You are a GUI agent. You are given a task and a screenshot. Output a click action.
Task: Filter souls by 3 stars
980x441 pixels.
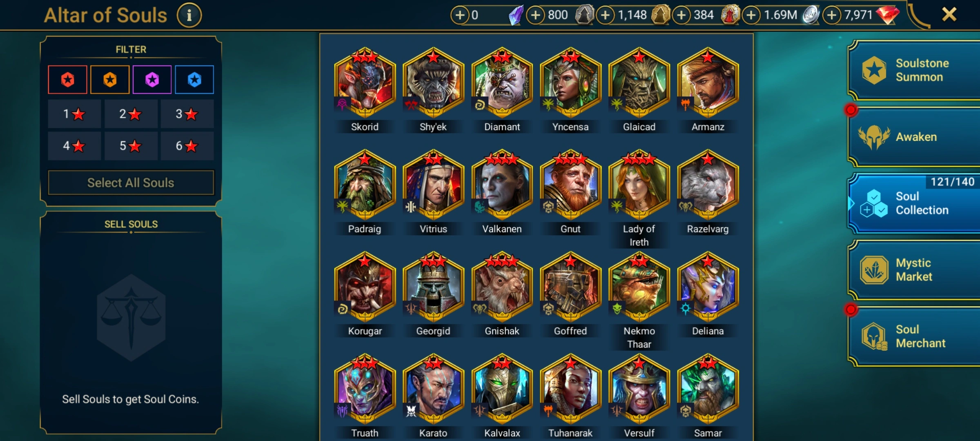click(x=187, y=114)
